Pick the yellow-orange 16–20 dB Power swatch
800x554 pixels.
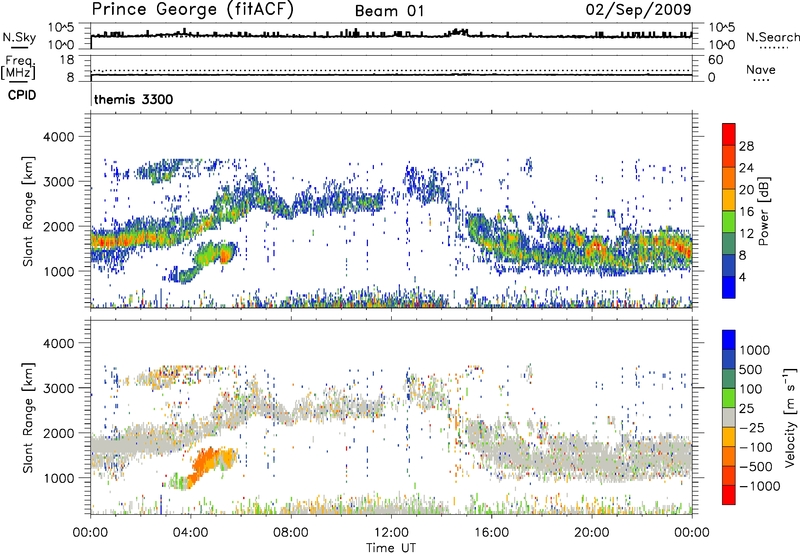(729, 200)
